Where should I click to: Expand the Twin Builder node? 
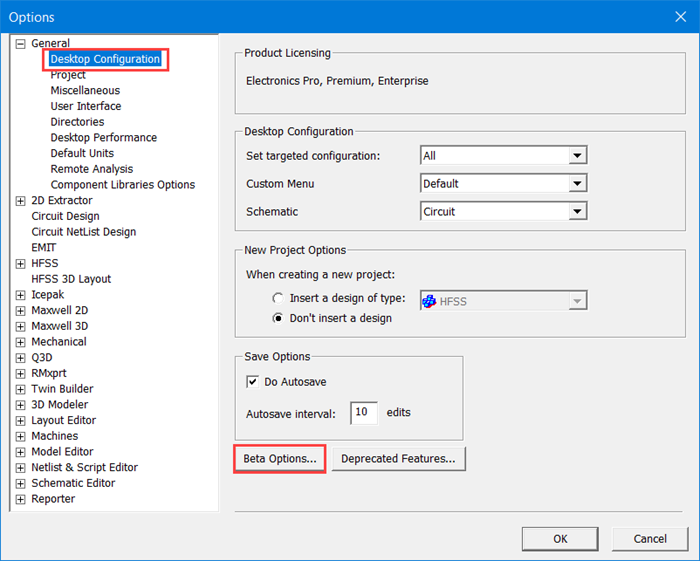tap(21, 389)
